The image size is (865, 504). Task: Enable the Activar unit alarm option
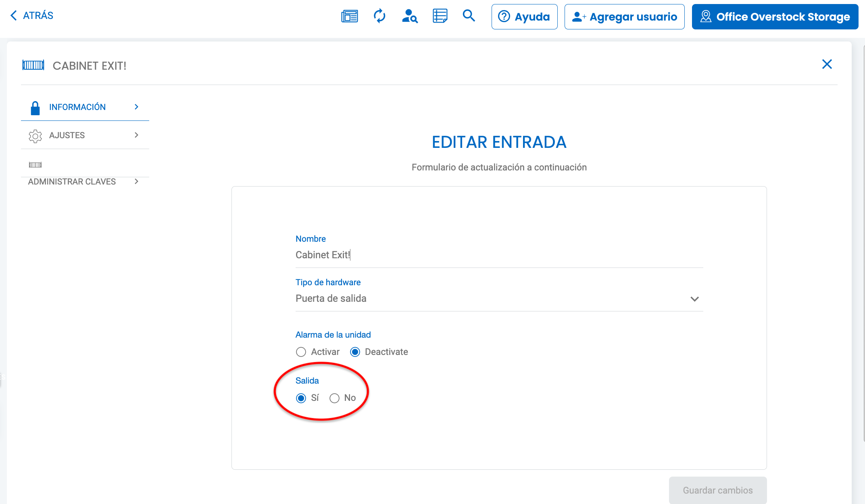coord(301,352)
